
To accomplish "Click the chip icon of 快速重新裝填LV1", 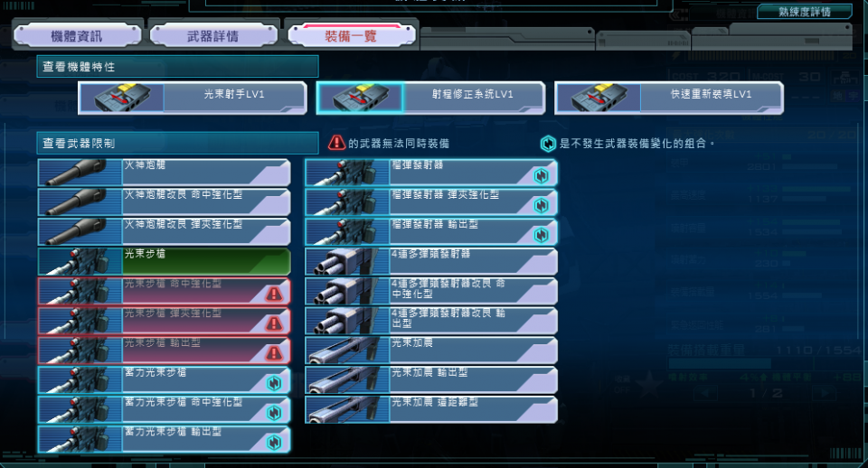I will point(599,98).
